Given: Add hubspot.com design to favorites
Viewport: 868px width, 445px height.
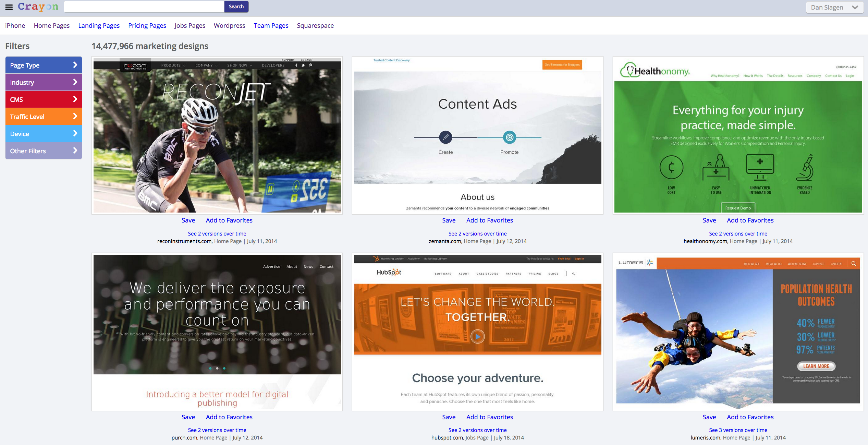Looking at the screenshot, I should click(489, 417).
